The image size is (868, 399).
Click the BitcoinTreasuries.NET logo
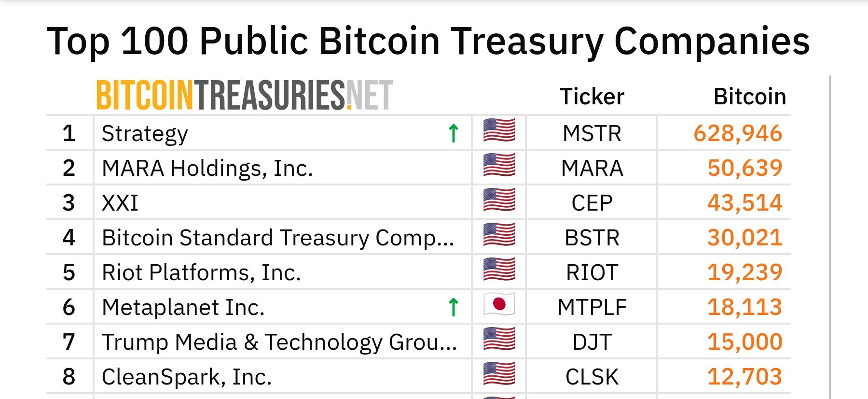245,95
